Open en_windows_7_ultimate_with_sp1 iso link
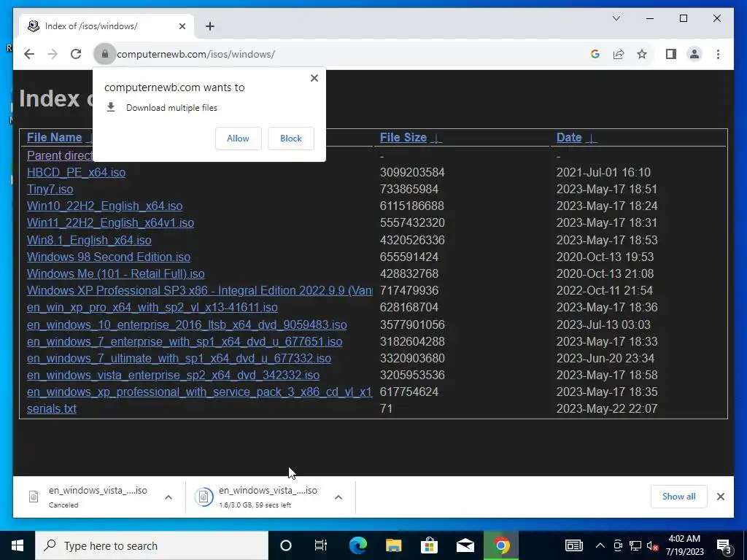 click(x=179, y=358)
